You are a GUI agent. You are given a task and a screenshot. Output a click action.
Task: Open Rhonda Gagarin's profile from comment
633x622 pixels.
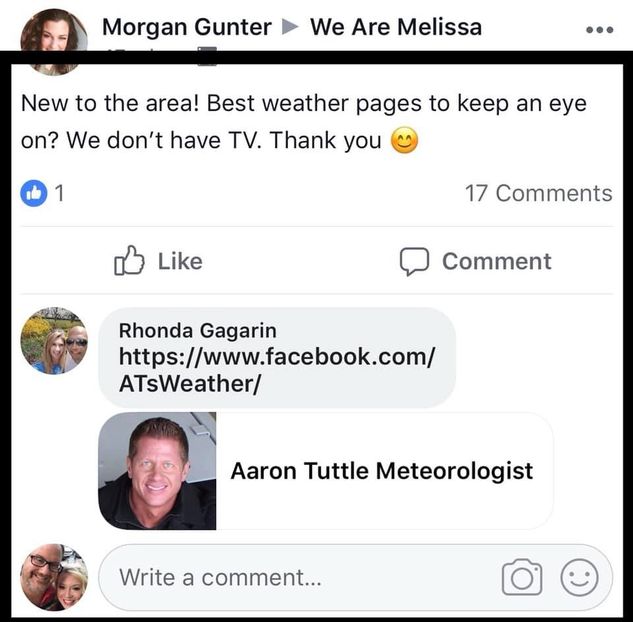click(197, 331)
